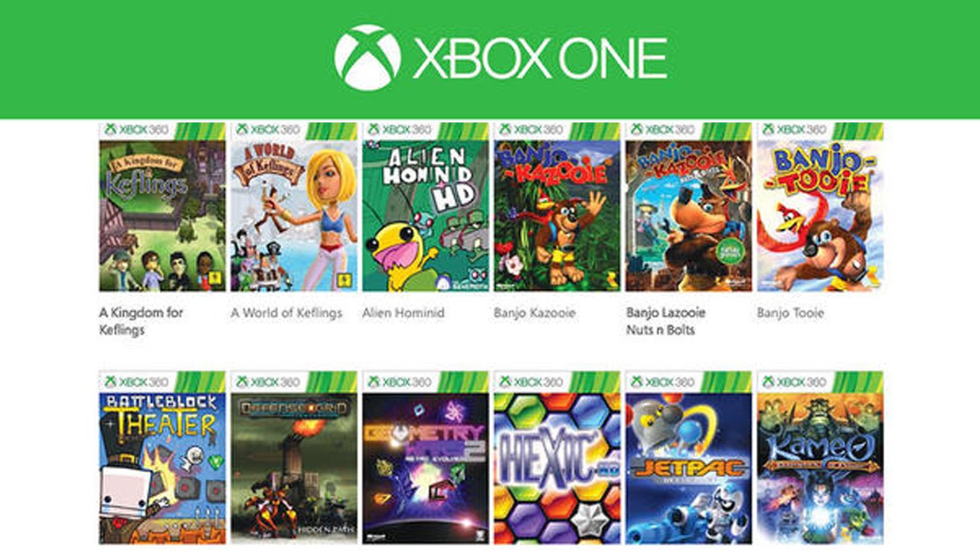Viewport: 980px width, 551px height.
Task: Click the 'Alien Hominid' title text
Action: tap(403, 313)
